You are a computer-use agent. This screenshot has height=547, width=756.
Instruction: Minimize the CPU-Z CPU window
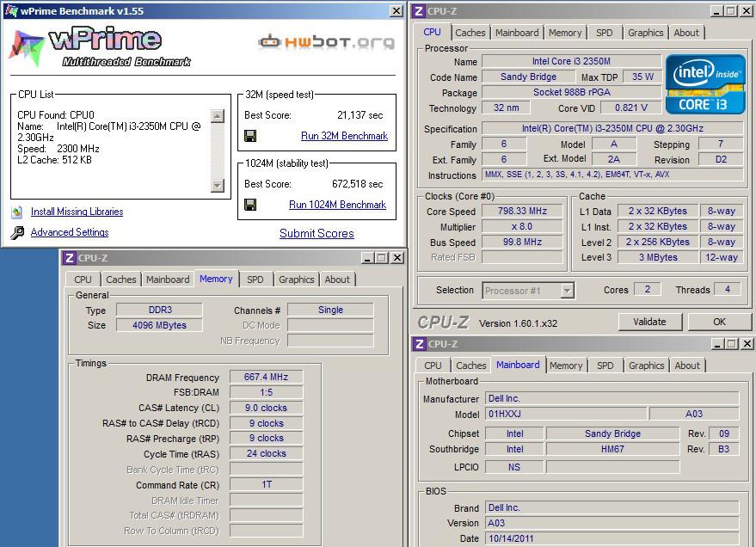(716, 11)
